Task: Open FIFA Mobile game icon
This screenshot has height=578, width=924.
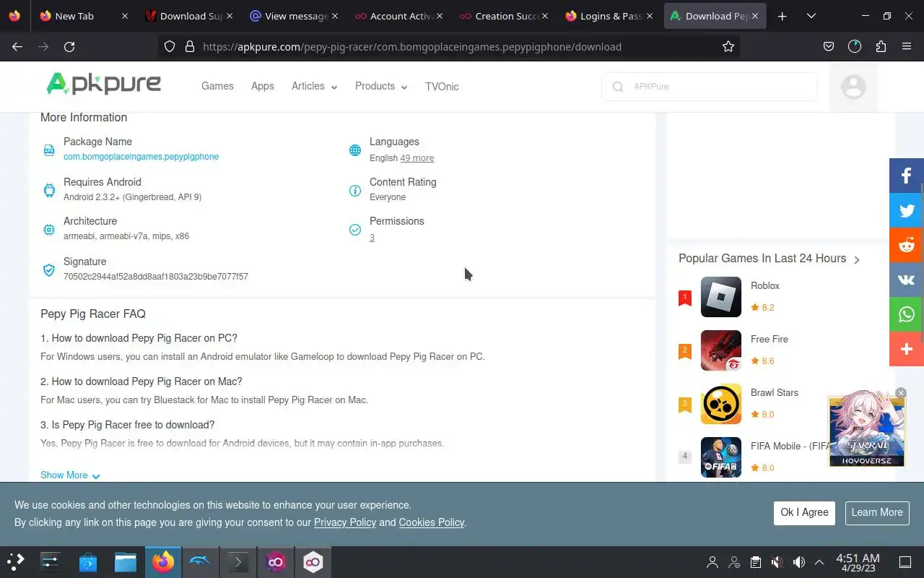Action: [x=721, y=457]
